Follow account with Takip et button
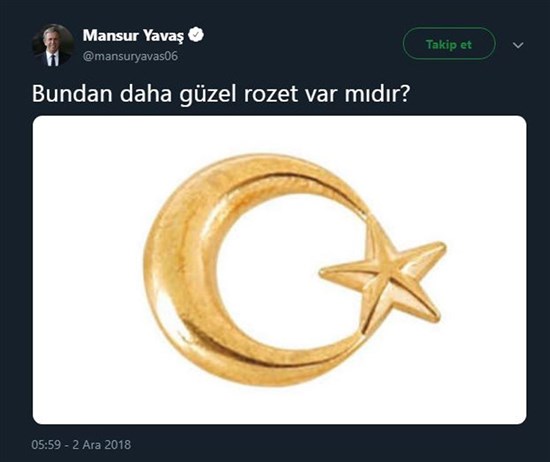Image resolution: width=550 pixels, height=462 pixels. tap(449, 44)
